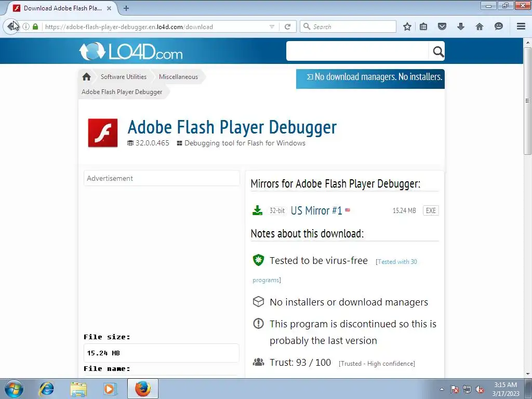Click the LO4D.com logo
The width and height of the screenshot is (532, 399).
tap(131, 51)
